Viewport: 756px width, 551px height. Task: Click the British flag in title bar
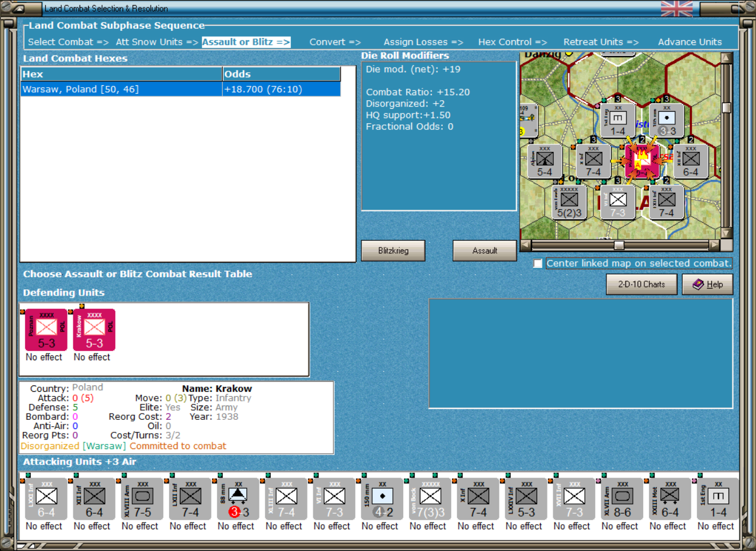pyautogui.click(x=676, y=9)
